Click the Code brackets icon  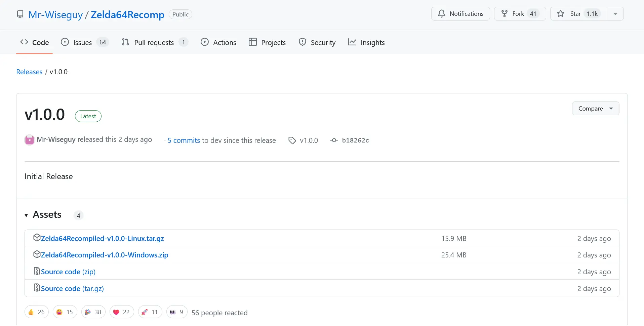click(24, 42)
